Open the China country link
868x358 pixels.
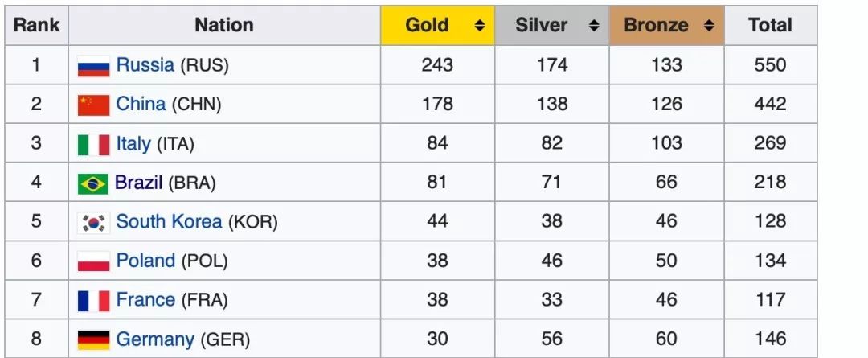(141, 104)
